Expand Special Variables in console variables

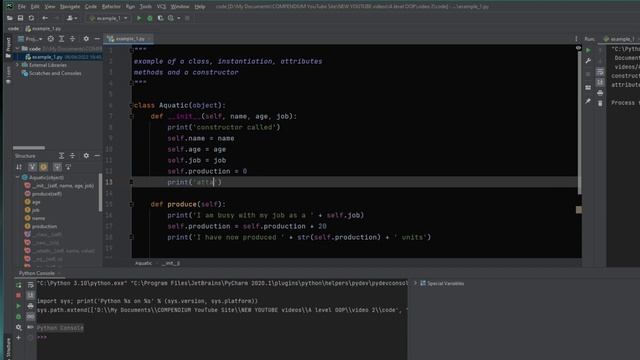click(x=416, y=283)
